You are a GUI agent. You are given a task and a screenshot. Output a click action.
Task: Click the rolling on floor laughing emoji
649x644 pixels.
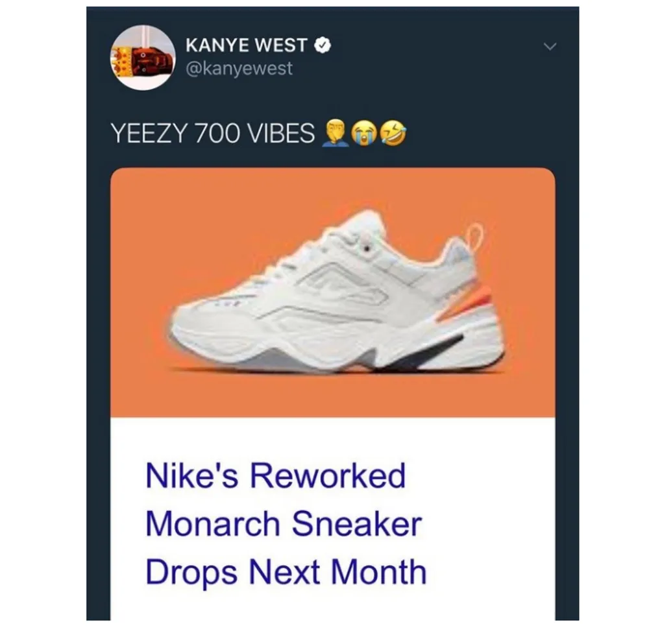393,134
